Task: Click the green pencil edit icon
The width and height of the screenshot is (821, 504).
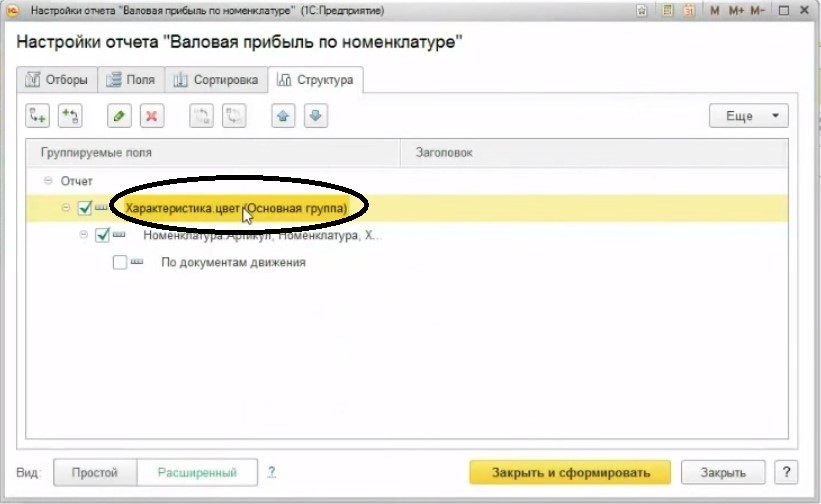Action: click(x=119, y=116)
